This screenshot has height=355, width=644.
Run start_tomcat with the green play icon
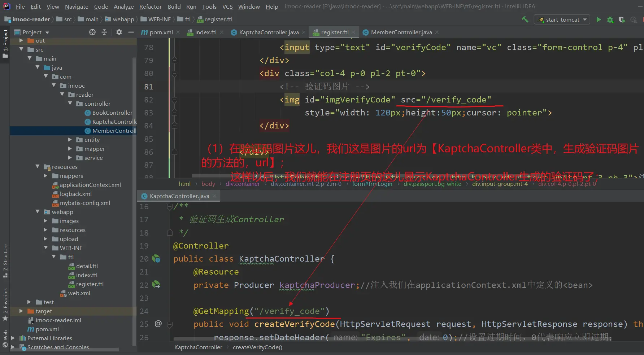click(x=599, y=19)
